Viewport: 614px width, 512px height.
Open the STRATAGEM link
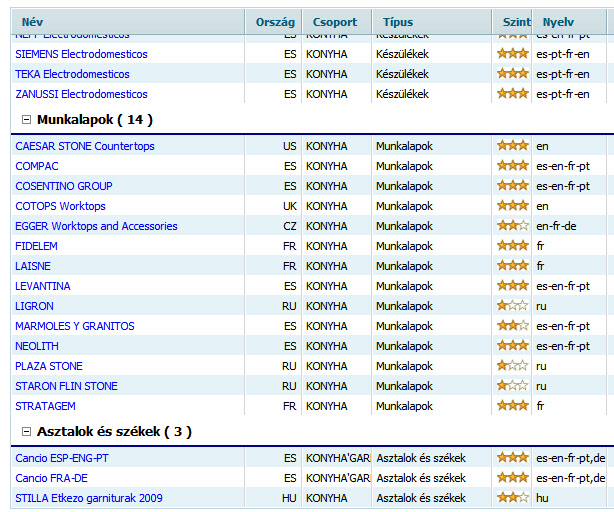click(45, 406)
